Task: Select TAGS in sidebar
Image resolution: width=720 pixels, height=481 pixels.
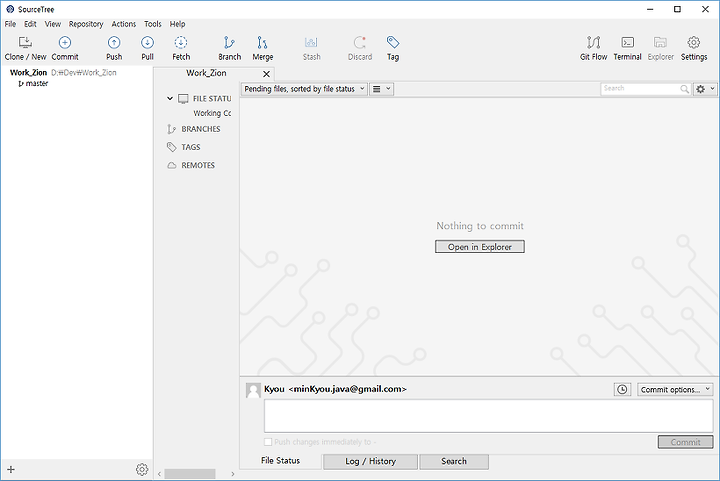Action: click(x=191, y=147)
